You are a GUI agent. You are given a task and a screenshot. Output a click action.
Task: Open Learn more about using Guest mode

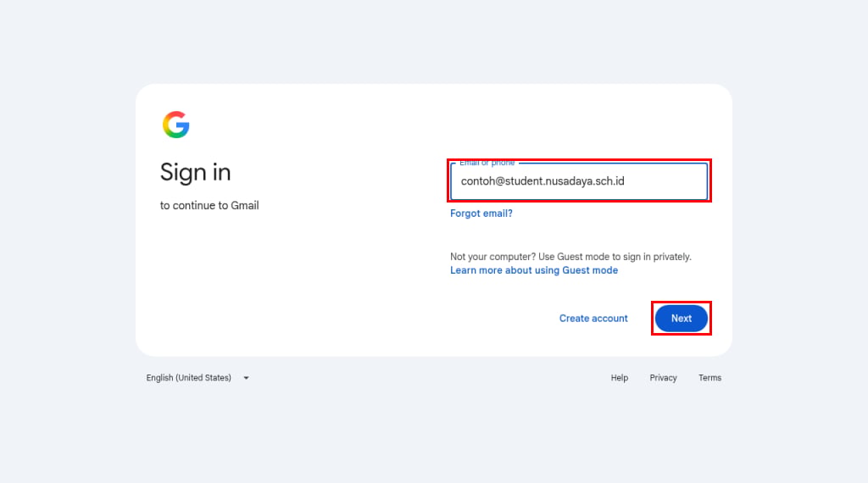pyautogui.click(x=534, y=270)
